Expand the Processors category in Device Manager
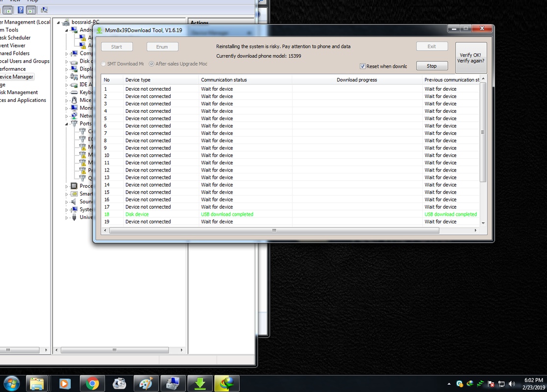 (66, 186)
